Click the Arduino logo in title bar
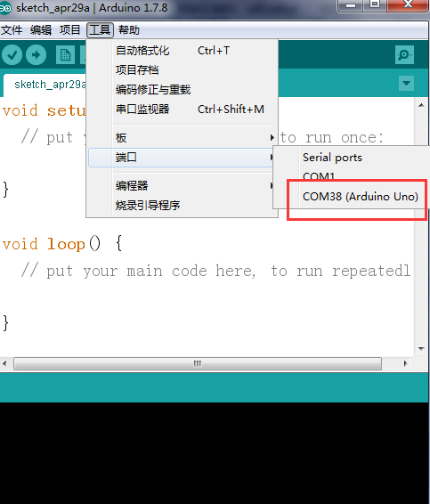Screen dimensions: 430x504 click(x=5, y=8)
